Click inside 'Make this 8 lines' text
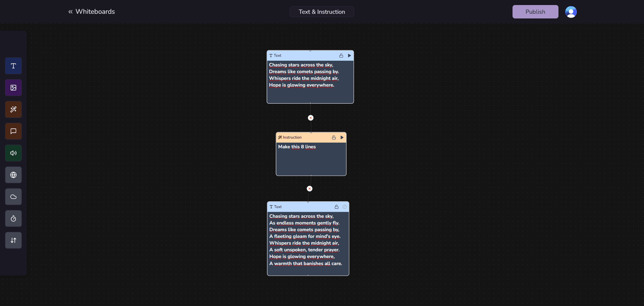Viewport: 644px width, 306px height. click(x=297, y=147)
